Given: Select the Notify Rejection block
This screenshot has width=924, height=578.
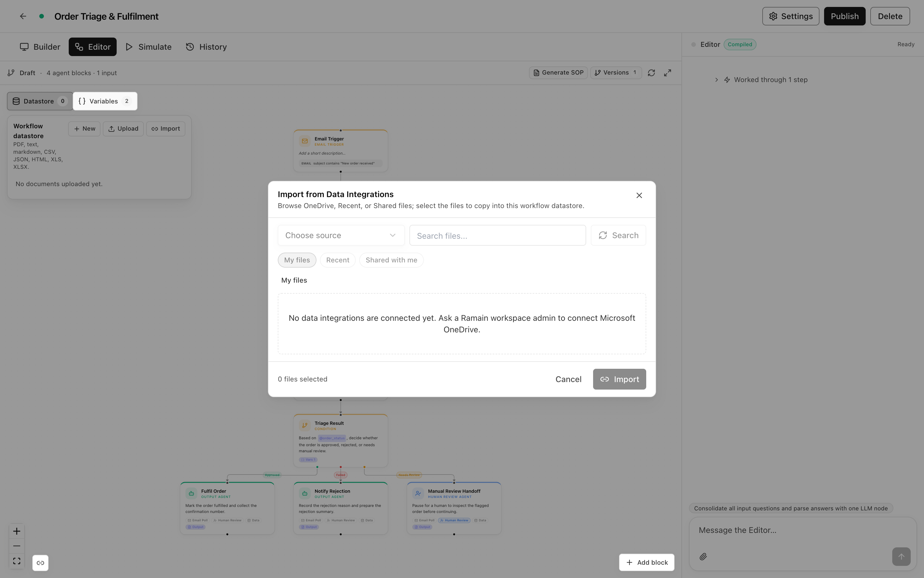Looking at the screenshot, I should tap(341, 508).
